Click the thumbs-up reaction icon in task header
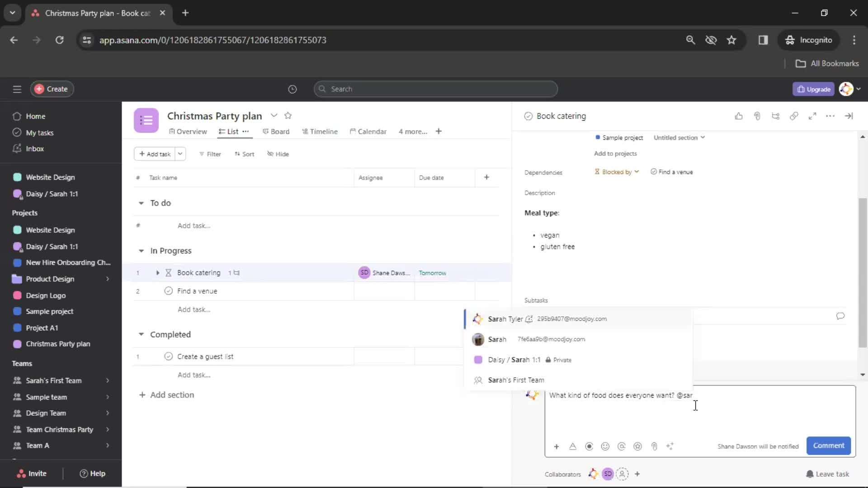868x488 pixels. pos(739,116)
